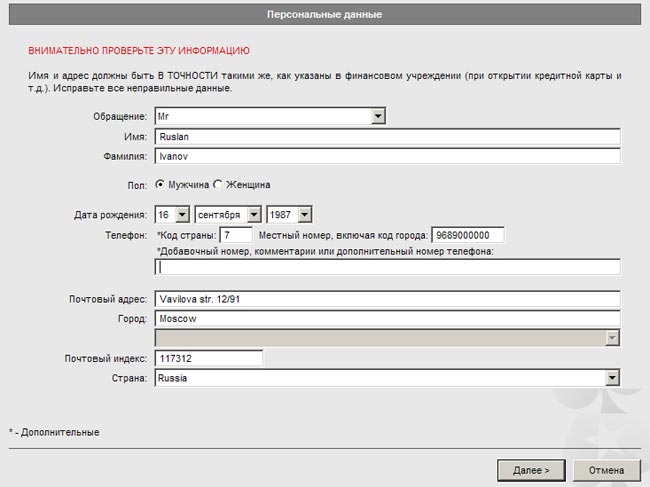Click the local phone number field 9689000000
The width and height of the screenshot is (650, 487).
click(x=467, y=235)
